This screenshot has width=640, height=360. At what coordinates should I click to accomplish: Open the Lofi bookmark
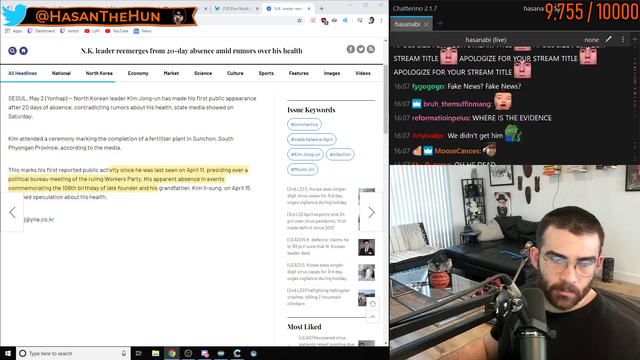coord(92,31)
